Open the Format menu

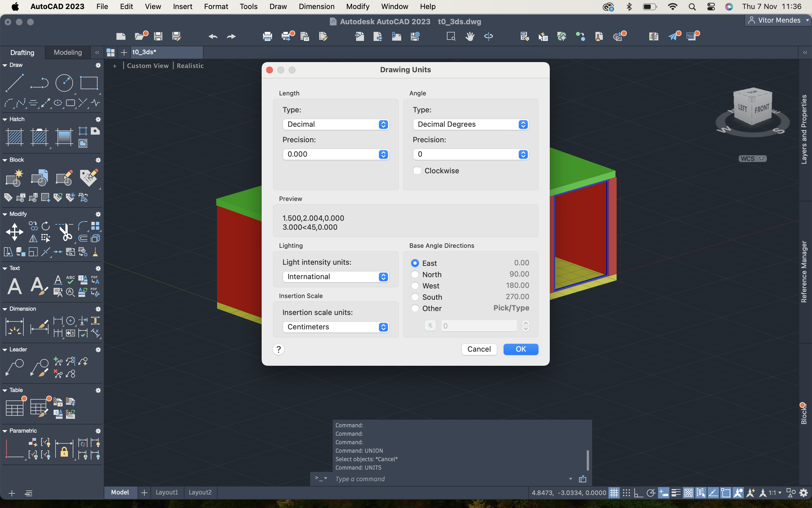(216, 6)
